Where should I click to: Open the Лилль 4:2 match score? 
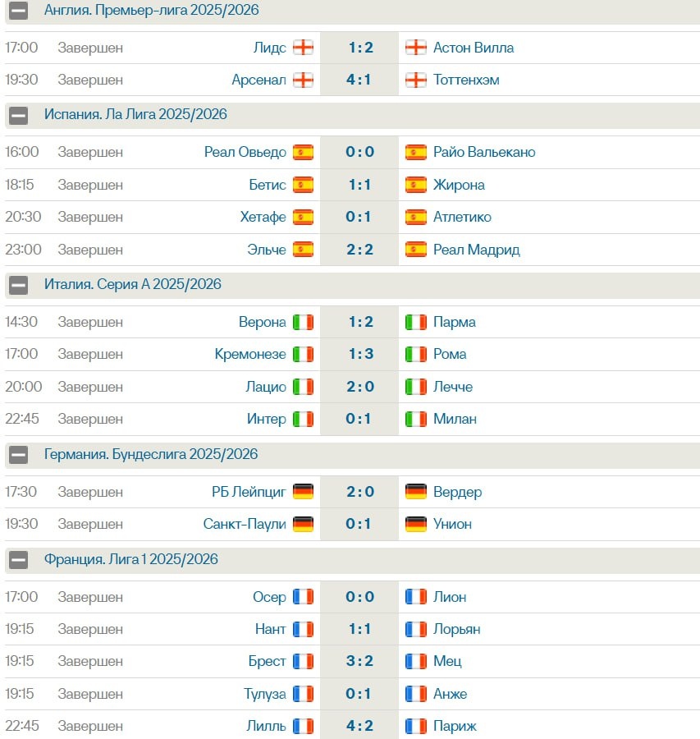point(359,726)
